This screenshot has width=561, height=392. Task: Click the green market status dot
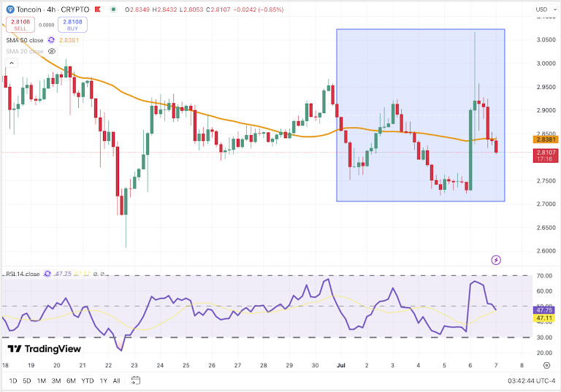point(113,9)
